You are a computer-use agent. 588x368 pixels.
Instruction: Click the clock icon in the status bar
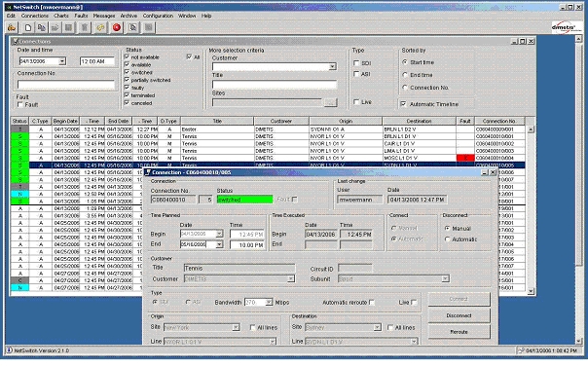521,350
